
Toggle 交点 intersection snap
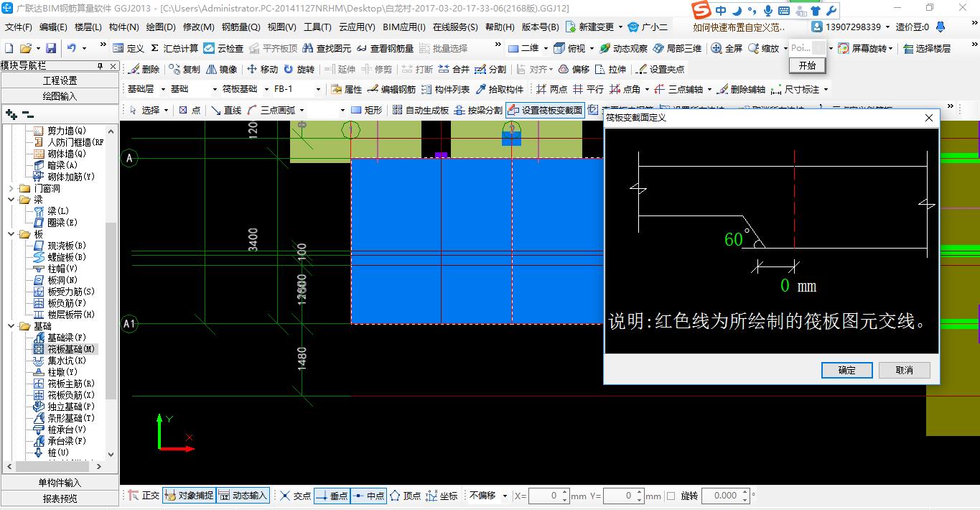tap(295, 496)
